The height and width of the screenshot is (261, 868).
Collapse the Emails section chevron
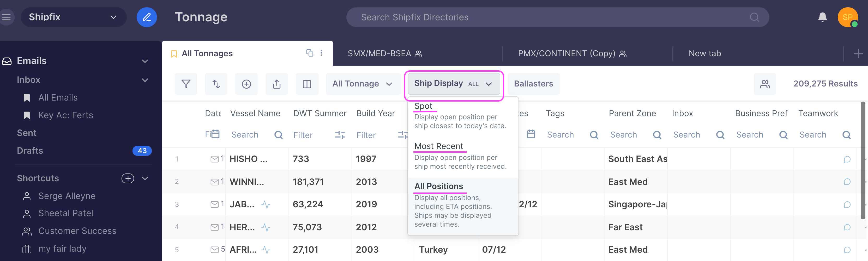(145, 61)
